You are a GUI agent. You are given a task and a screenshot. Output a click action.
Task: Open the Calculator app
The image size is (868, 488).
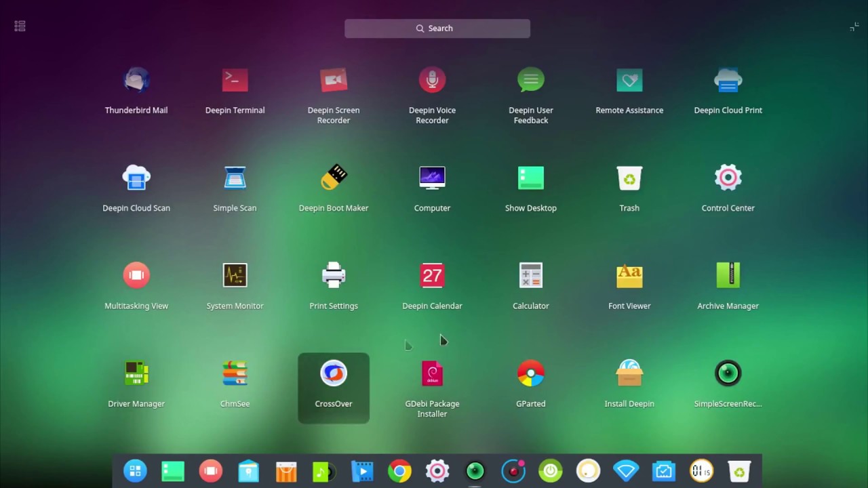(x=531, y=275)
